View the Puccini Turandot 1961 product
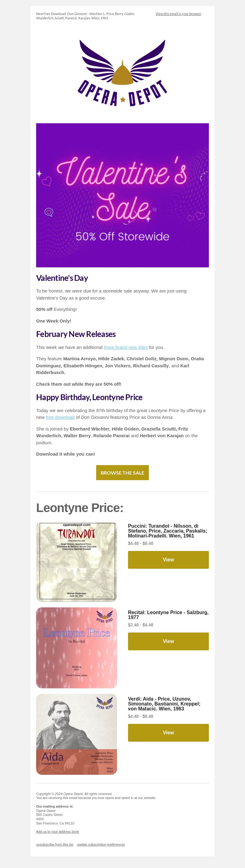245x868 pixels. tap(168, 560)
